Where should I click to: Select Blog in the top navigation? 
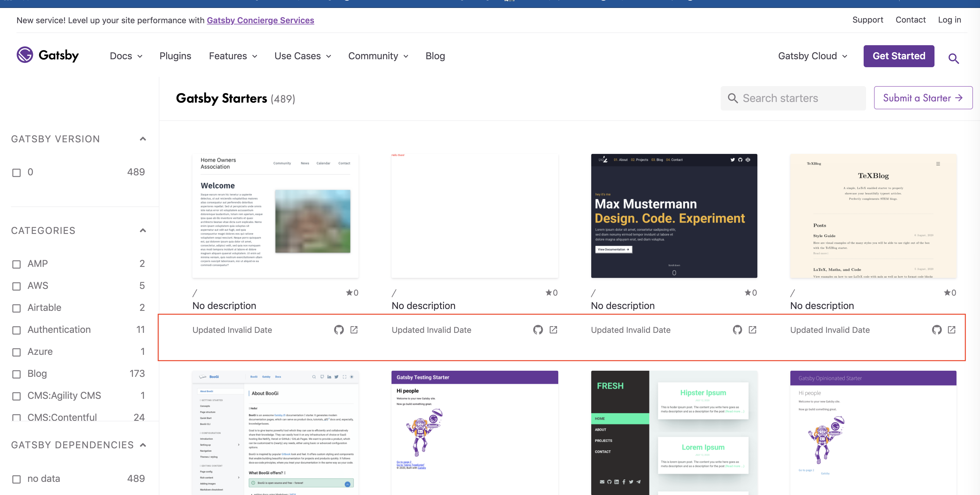tap(435, 56)
